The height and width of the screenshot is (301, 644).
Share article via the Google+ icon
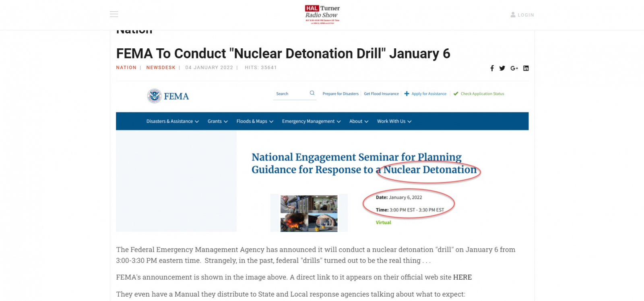[514, 68]
